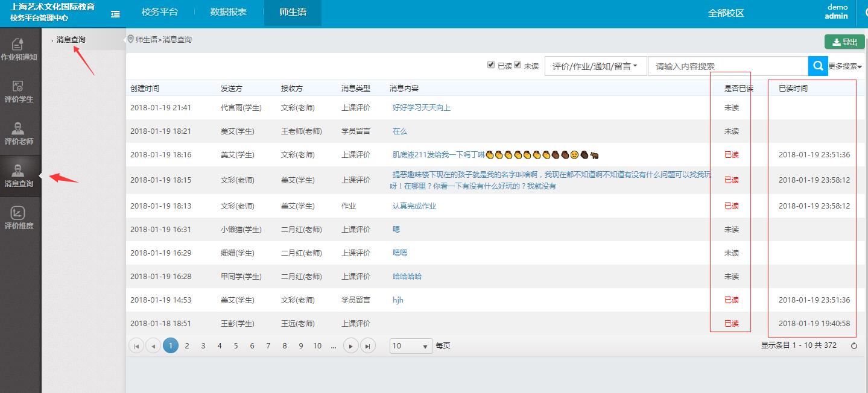
Task: Click the green 导出 export button
Action: 844,42
